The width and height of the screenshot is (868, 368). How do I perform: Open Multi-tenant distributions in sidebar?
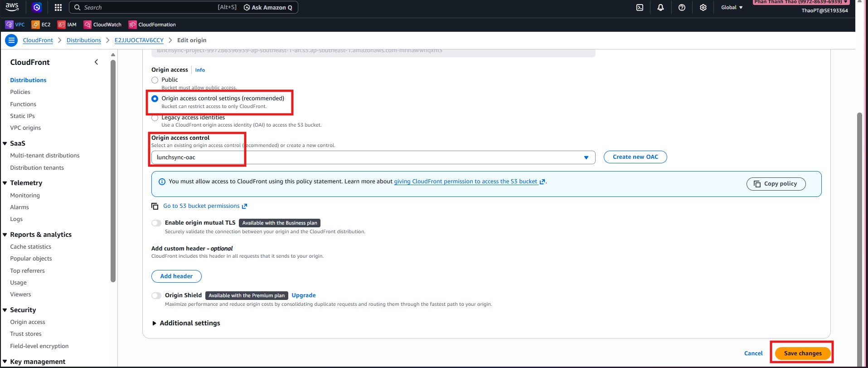45,155
